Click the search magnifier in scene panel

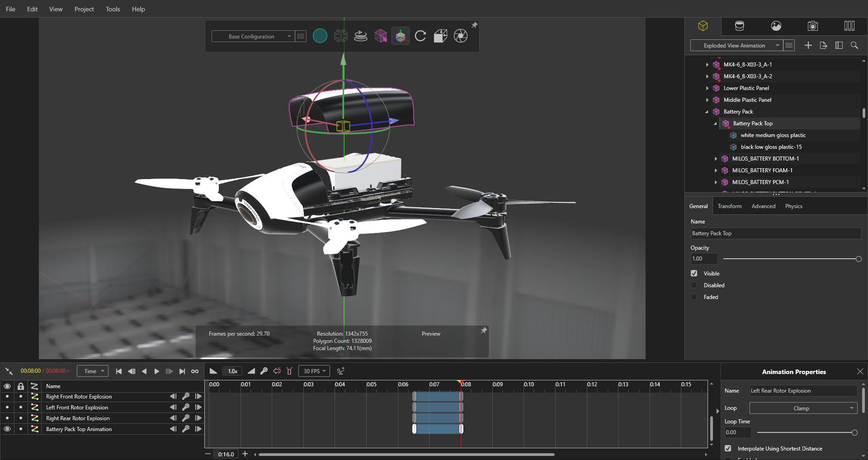pos(854,45)
